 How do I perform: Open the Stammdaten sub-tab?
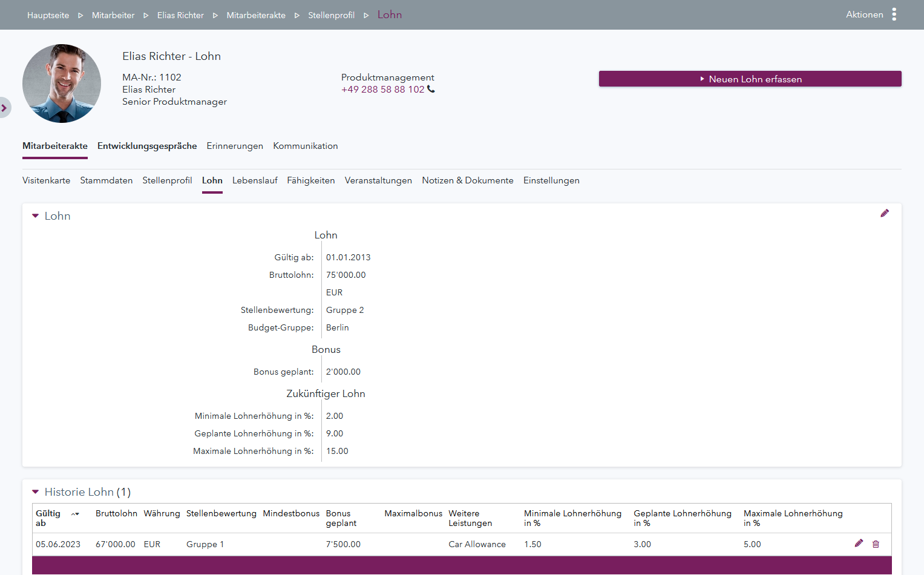[x=106, y=180]
